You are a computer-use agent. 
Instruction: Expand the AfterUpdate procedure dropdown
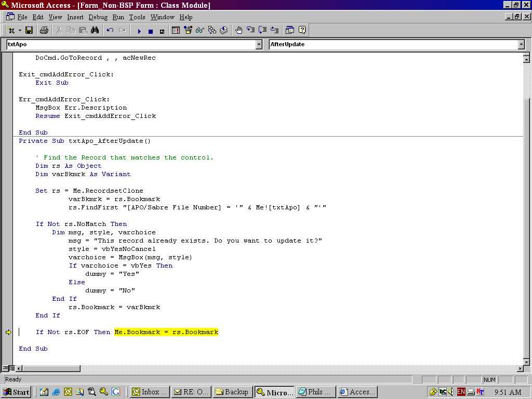point(521,45)
